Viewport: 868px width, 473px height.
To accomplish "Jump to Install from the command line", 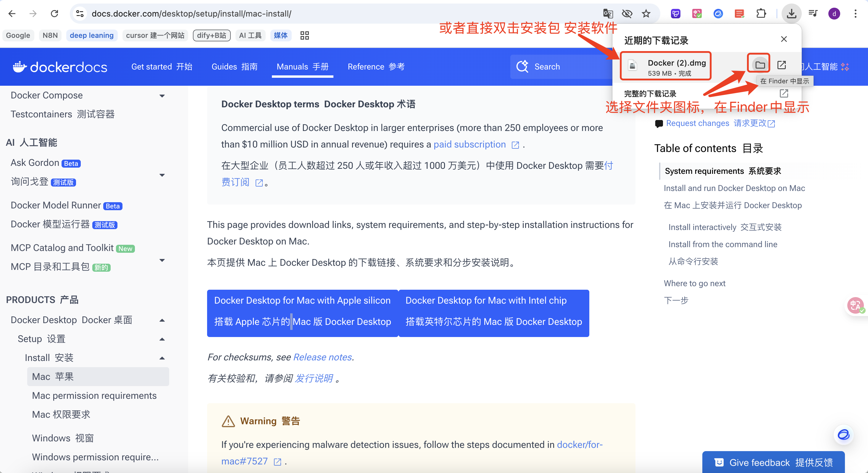I will click(x=723, y=244).
